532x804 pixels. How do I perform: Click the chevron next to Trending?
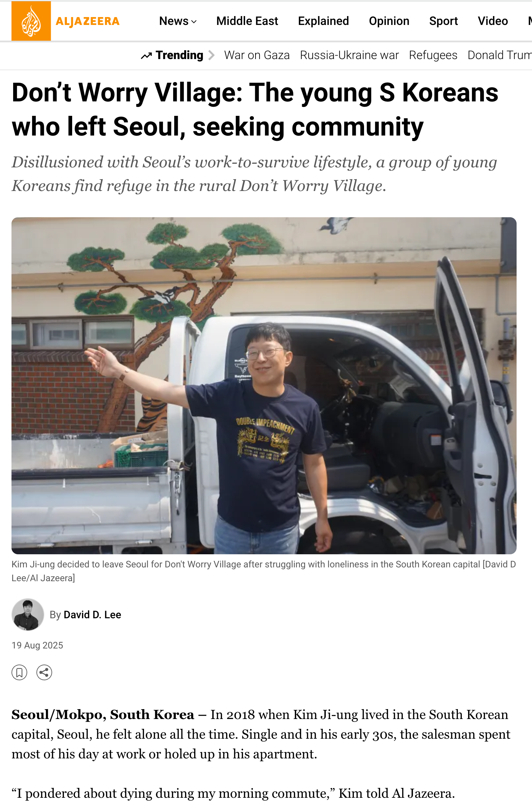point(211,55)
